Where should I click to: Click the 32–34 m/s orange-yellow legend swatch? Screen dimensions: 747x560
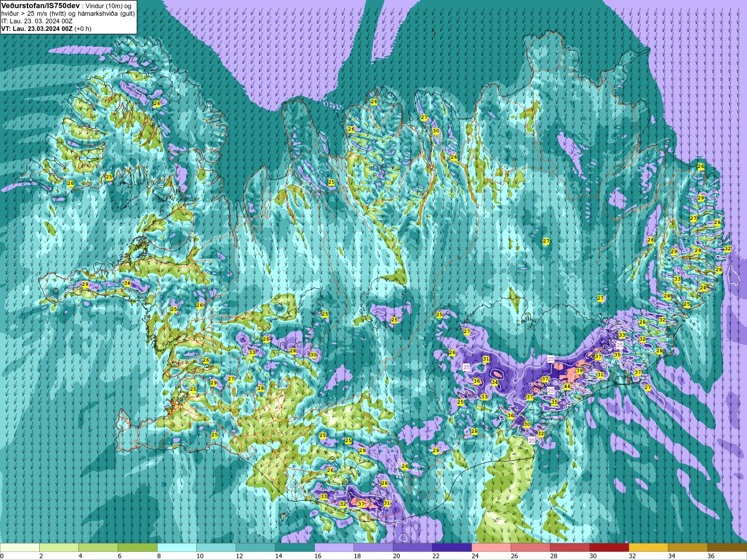pyautogui.click(x=648, y=548)
